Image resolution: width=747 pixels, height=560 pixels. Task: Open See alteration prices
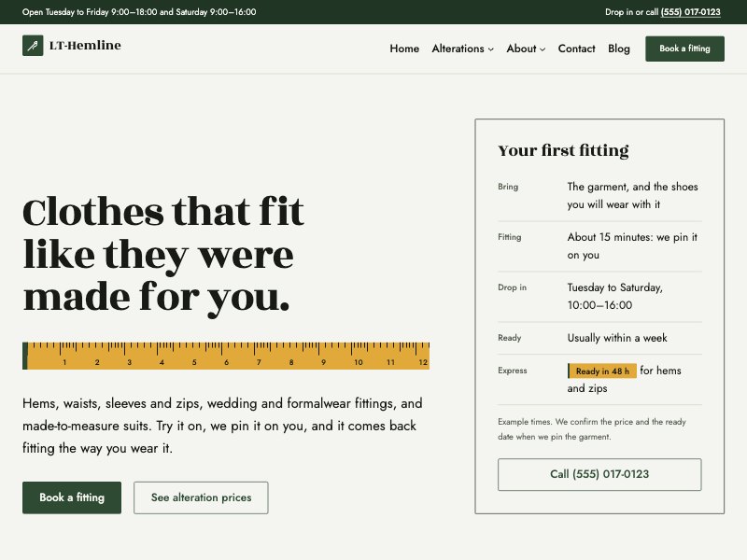coord(201,497)
